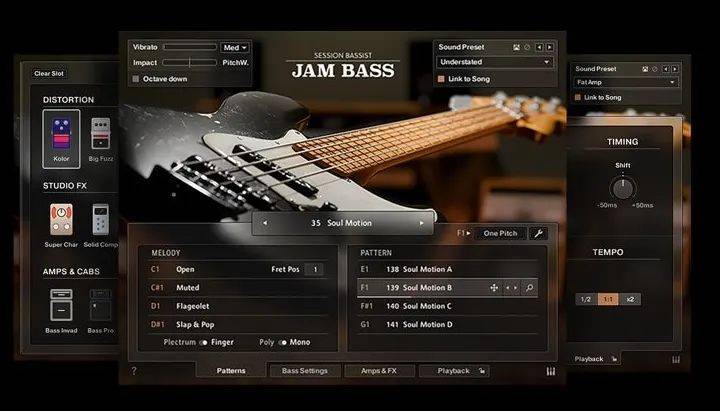Click Clear Slot in the left window

49,73
